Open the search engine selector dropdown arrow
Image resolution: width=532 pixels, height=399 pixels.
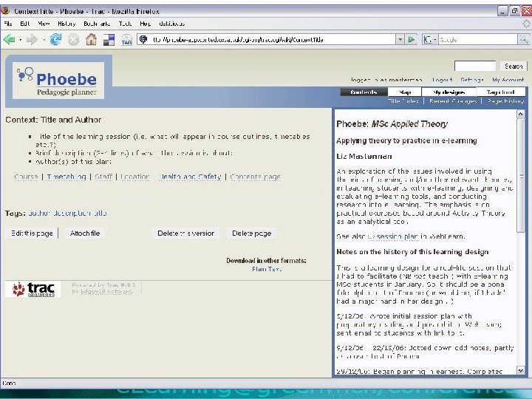point(435,40)
